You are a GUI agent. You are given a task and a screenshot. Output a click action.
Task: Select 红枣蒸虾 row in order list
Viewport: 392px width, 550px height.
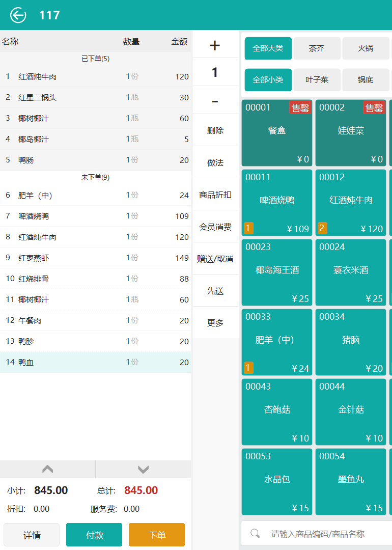(95, 258)
